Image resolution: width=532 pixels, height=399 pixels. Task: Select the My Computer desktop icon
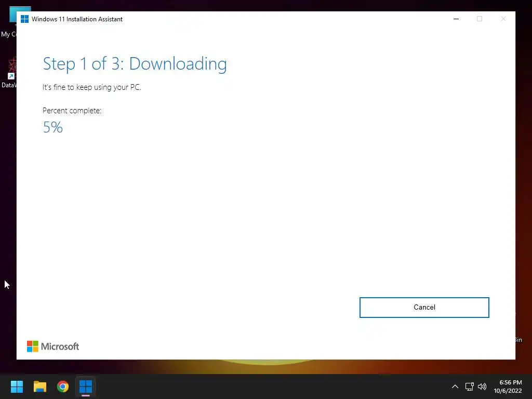coord(8,22)
